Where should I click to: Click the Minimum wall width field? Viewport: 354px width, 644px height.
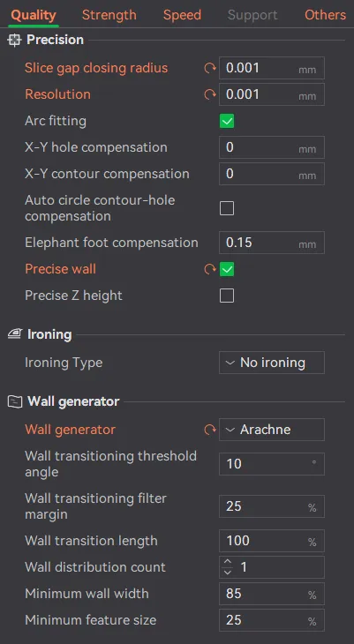(x=272, y=594)
